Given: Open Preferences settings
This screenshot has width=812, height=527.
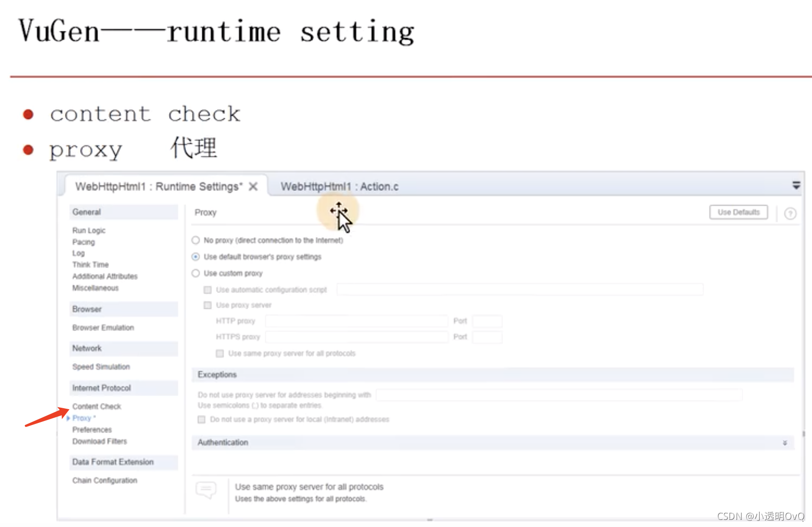Looking at the screenshot, I should [x=92, y=430].
